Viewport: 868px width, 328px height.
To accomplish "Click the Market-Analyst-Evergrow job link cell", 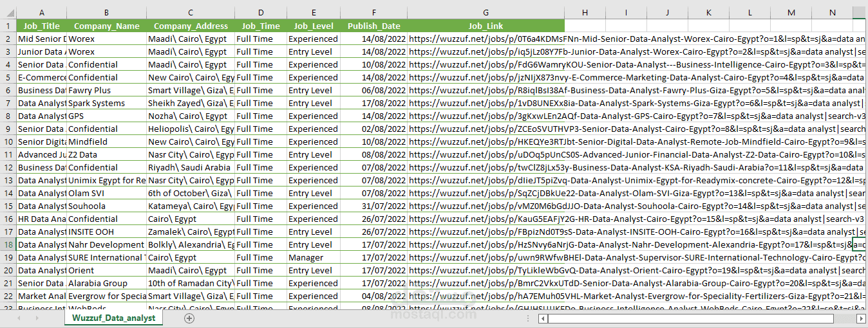I will 486,296.
